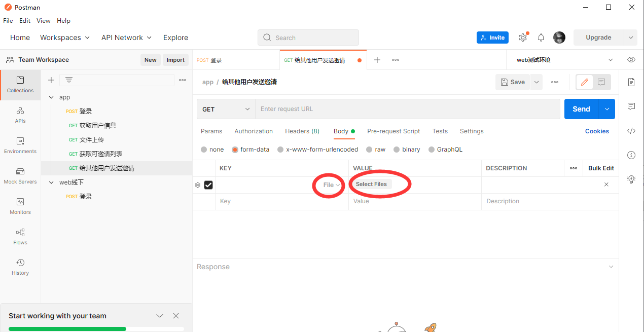
Task: Click the environment quick look eye icon
Action: point(631,60)
